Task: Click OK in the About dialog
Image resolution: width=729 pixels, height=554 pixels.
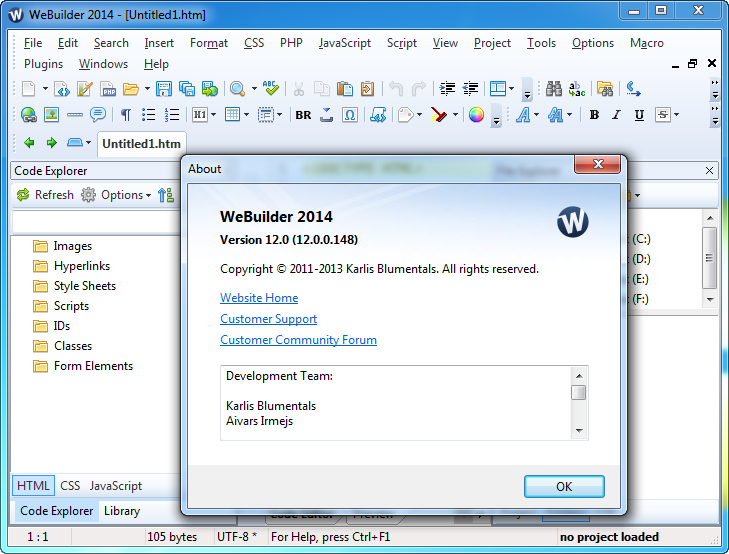Action: click(564, 487)
